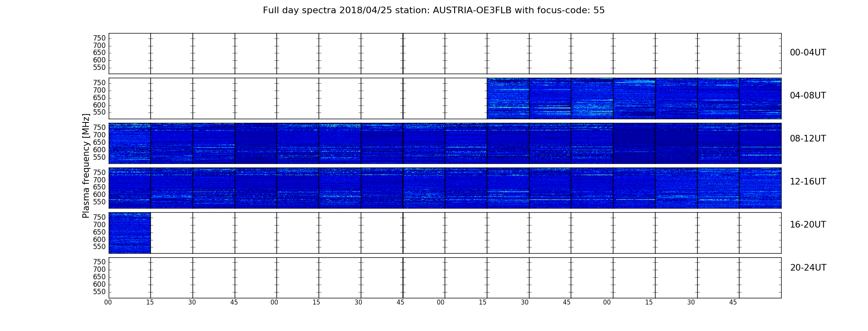Click the '550' tick of the 12-16UT row
This screenshot has width=868, height=331.
point(99,202)
